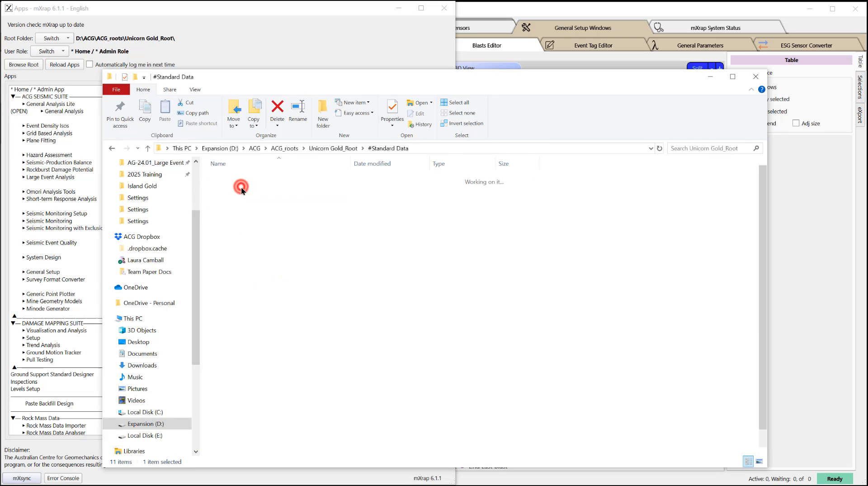Click the mXsync button
This screenshot has height=486, width=868.
pyautogui.click(x=22, y=478)
